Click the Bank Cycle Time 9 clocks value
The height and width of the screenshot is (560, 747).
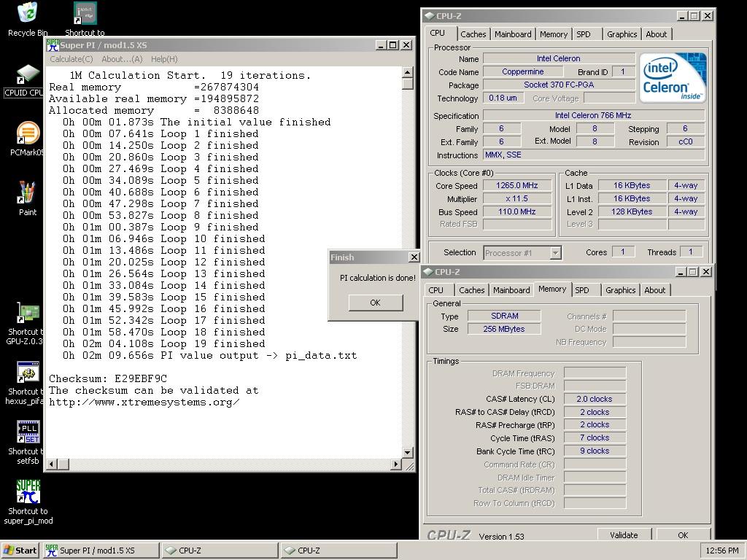595,451
